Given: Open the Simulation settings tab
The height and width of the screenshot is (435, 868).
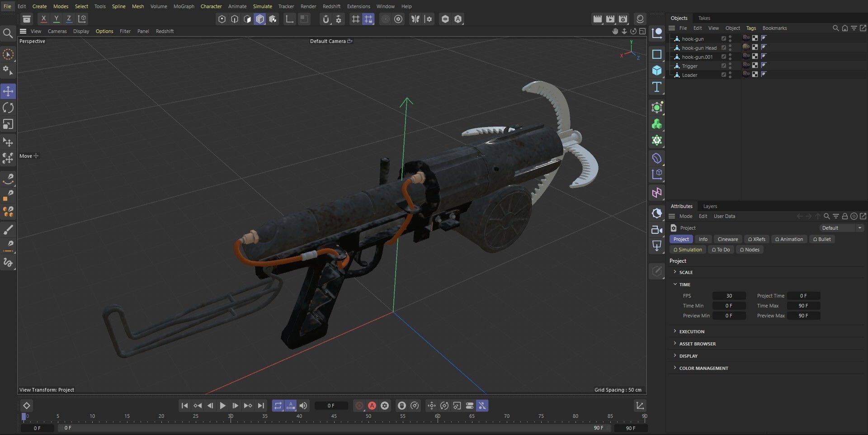Looking at the screenshot, I should tap(688, 250).
